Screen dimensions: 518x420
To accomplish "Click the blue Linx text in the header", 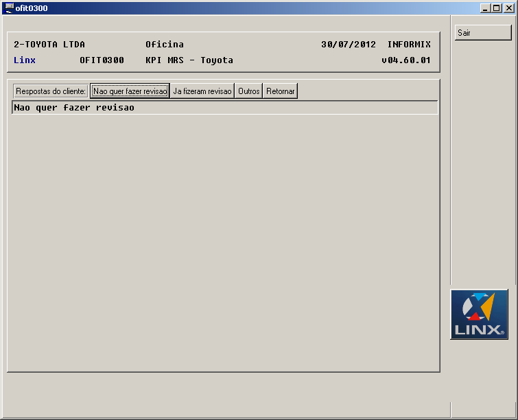I will [x=25, y=60].
